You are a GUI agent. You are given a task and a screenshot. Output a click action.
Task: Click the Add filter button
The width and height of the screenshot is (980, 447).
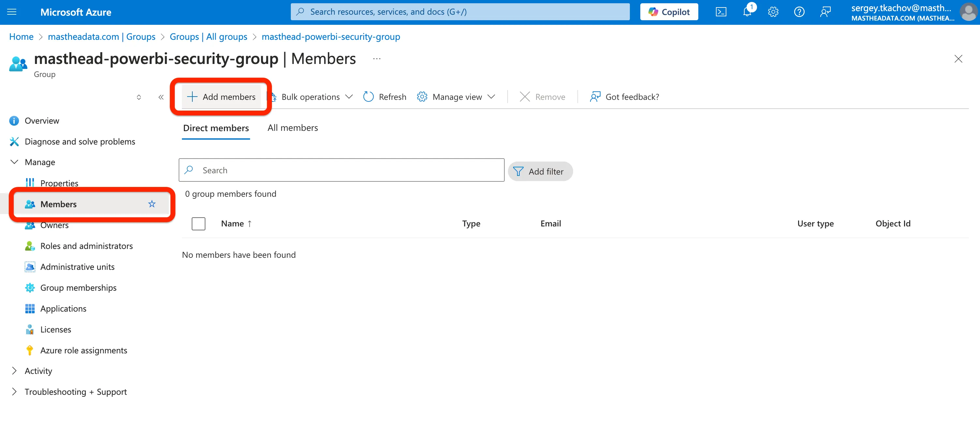coord(540,171)
